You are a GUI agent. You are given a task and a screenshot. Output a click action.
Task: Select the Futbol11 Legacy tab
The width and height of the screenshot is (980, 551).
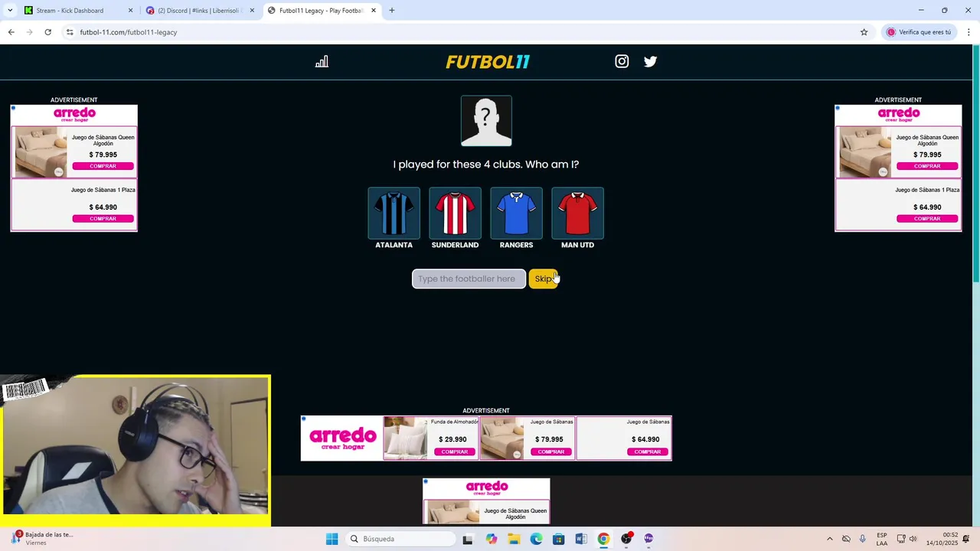pyautogui.click(x=320, y=11)
